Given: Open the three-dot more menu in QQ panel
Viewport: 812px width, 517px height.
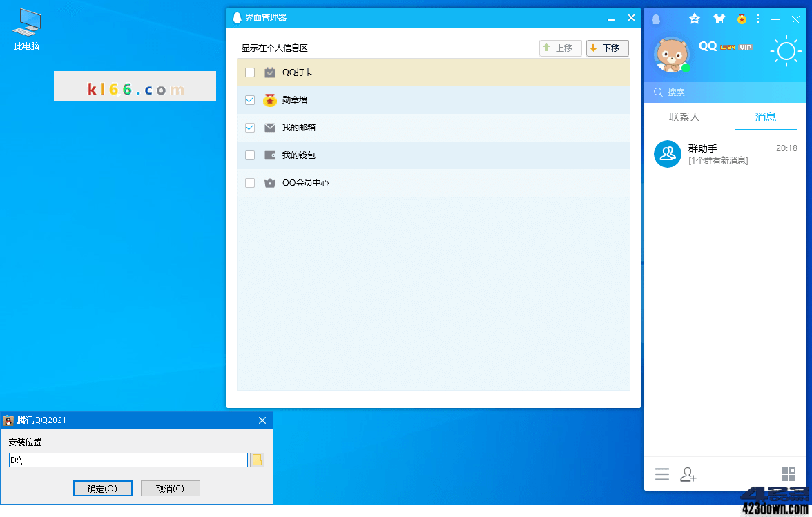Looking at the screenshot, I should [x=758, y=19].
